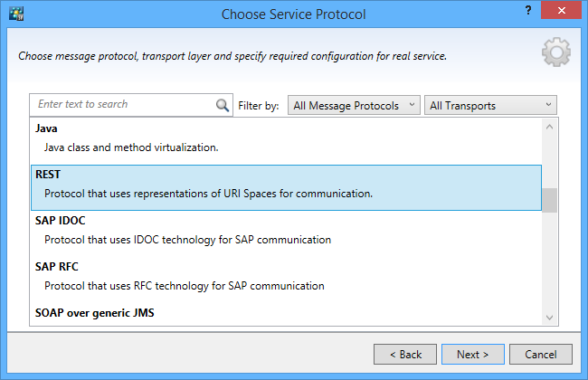Viewport: 588px width, 380px height.
Task: Click the REST protocol description text
Action: click(x=208, y=193)
